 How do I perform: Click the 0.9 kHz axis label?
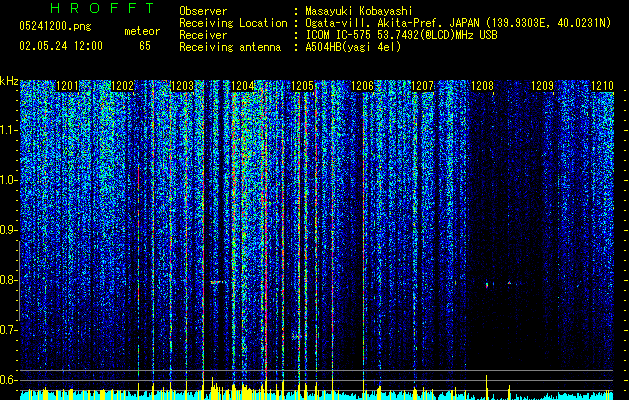[x=9, y=230]
